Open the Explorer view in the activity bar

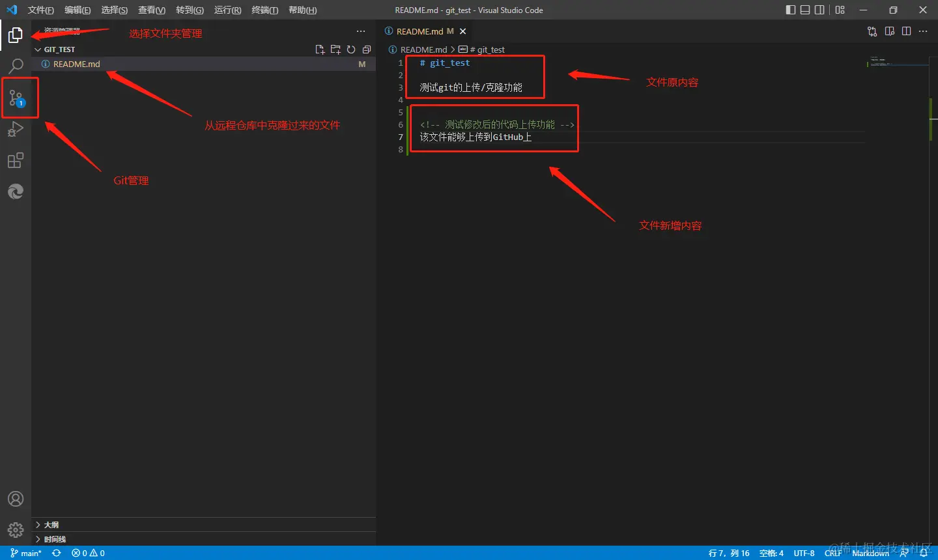[16, 35]
